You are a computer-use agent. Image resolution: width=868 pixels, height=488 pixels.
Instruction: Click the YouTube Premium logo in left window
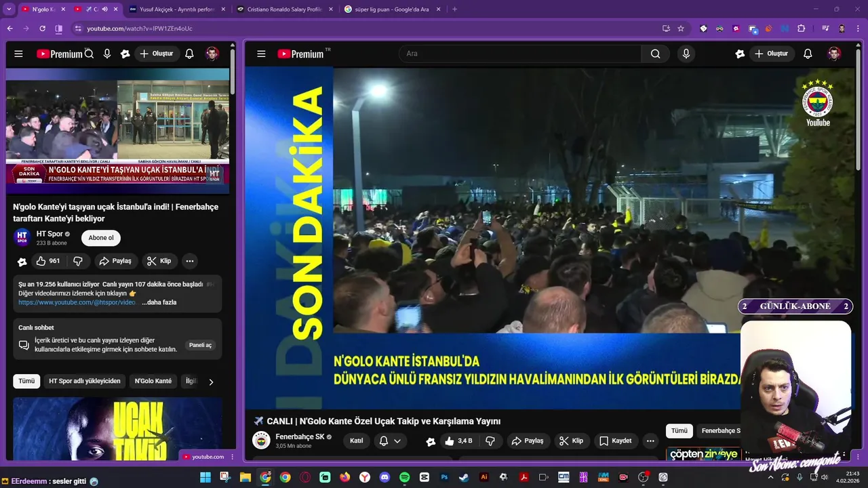(x=60, y=54)
